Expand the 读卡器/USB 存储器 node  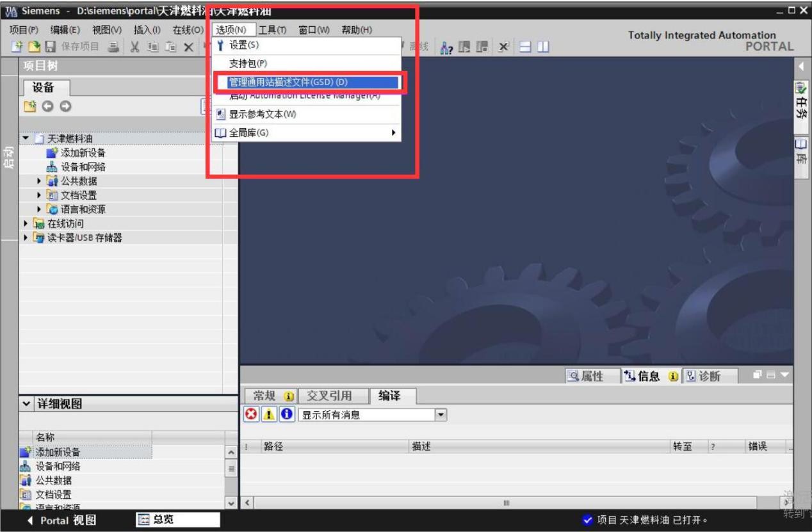click(x=25, y=238)
